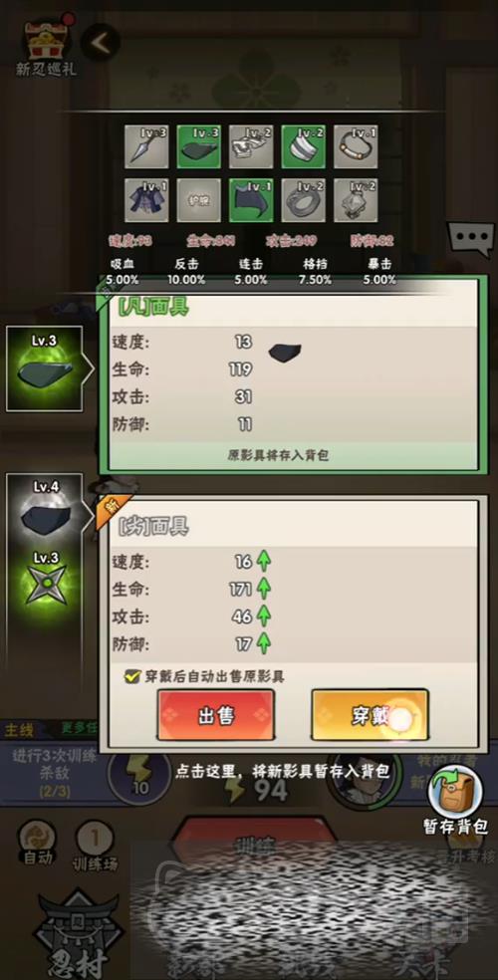Select the kunai weapon equipment slot
498x980 pixels.
pos(146,146)
